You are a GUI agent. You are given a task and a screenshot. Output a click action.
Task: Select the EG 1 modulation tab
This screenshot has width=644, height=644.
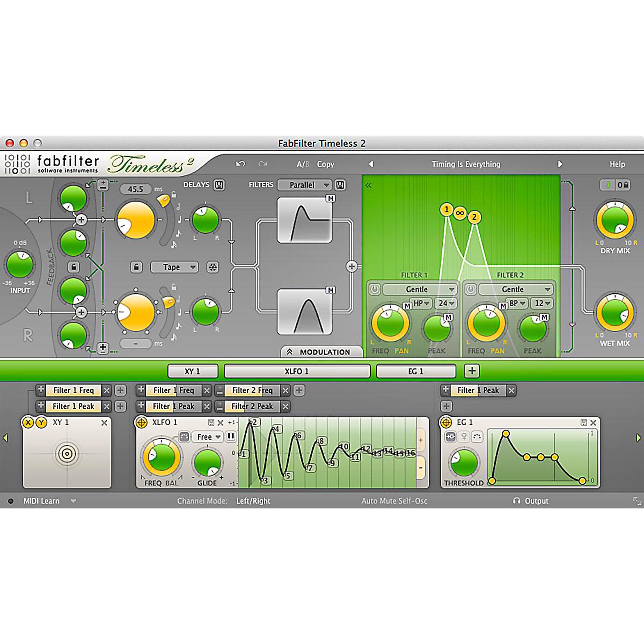point(416,371)
